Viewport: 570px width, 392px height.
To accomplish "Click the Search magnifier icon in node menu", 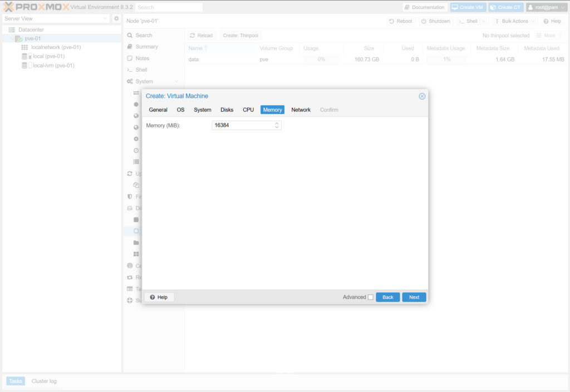I will pyautogui.click(x=130, y=35).
